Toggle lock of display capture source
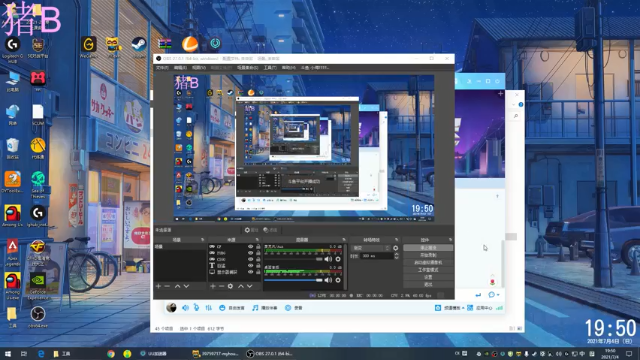 click(258, 272)
